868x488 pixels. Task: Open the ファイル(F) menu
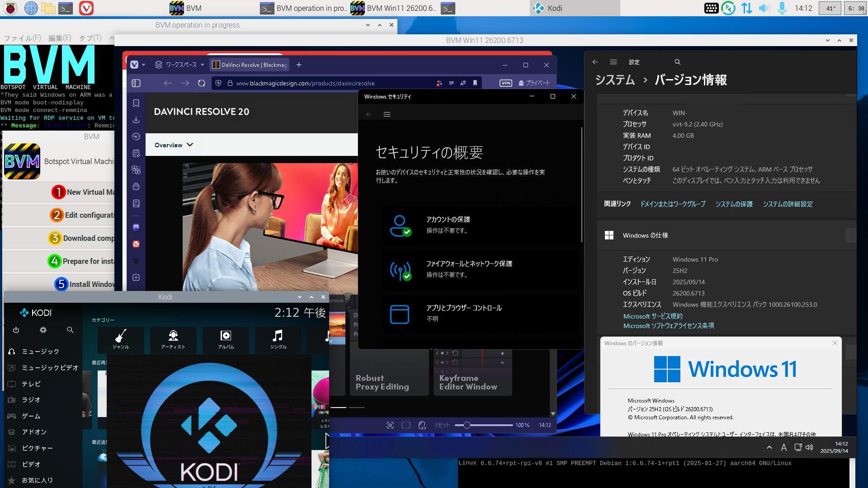23,38
